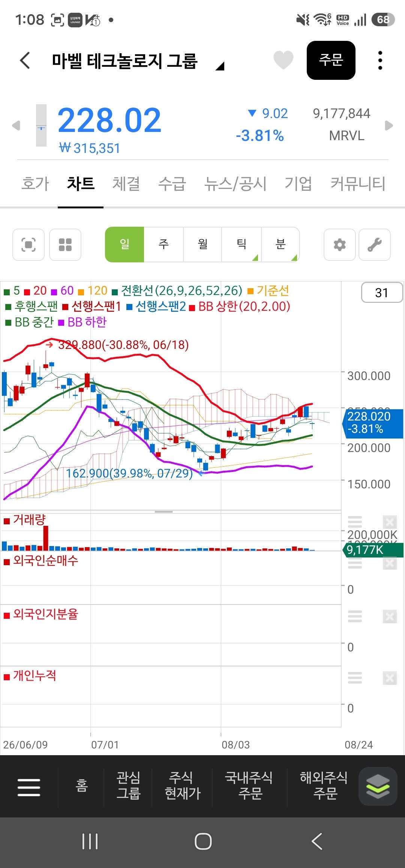Open the 수급 tab
The image size is (405, 868).
tap(172, 184)
